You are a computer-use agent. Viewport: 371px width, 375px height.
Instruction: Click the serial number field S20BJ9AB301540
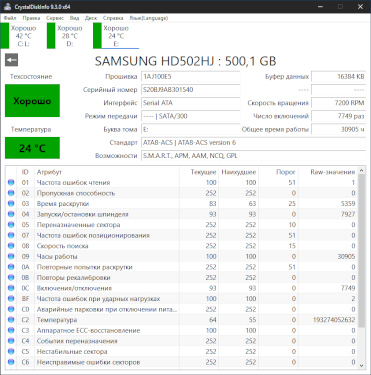[x=191, y=90]
